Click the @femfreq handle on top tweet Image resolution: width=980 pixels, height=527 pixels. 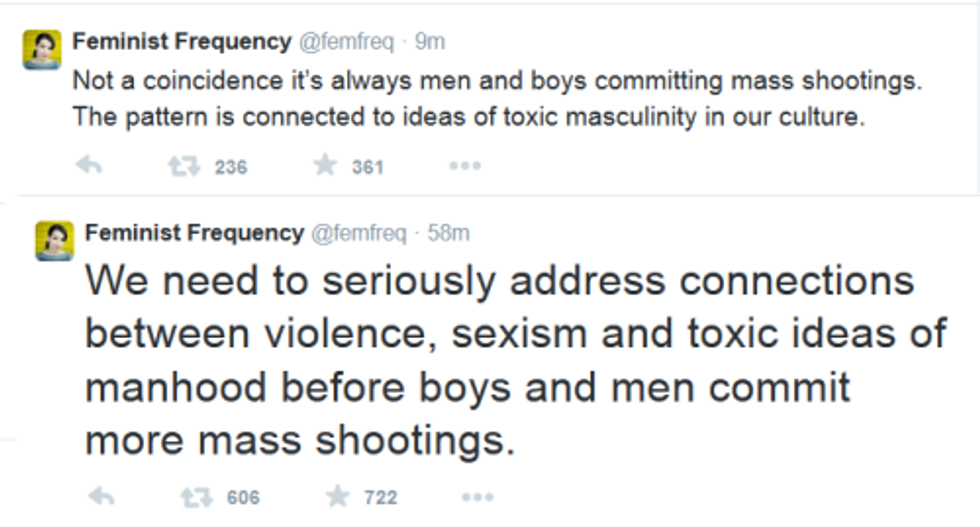(346, 41)
